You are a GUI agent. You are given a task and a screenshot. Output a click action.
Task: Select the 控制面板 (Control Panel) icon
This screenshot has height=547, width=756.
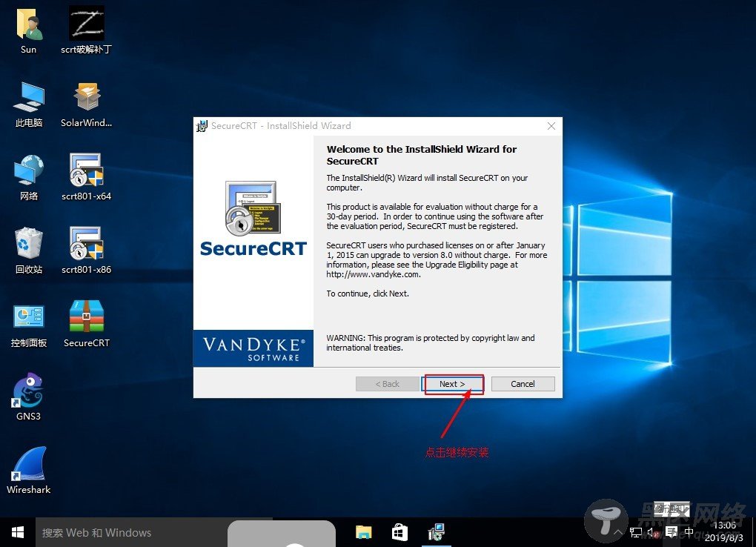(x=28, y=325)
